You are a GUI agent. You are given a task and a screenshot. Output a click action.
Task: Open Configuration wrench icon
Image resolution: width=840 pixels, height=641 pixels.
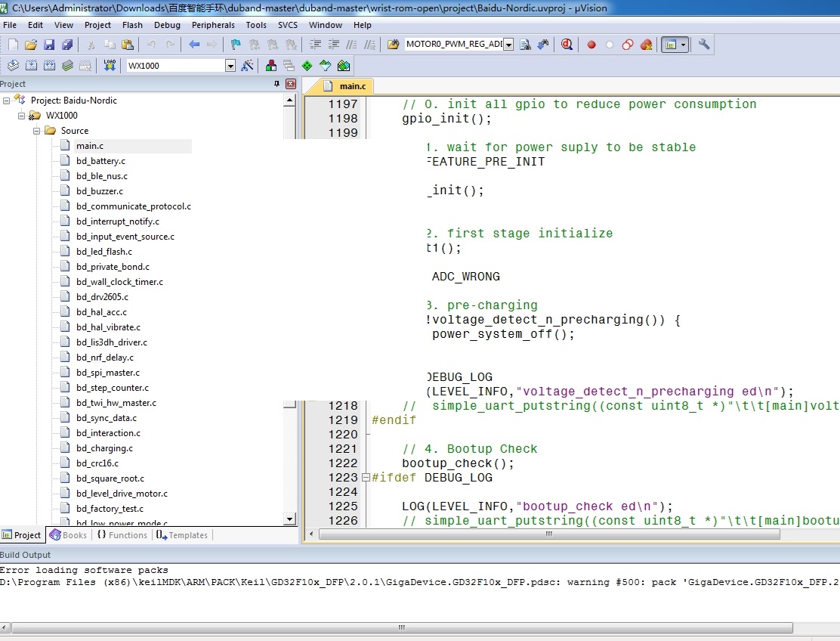tap(704, 45)
